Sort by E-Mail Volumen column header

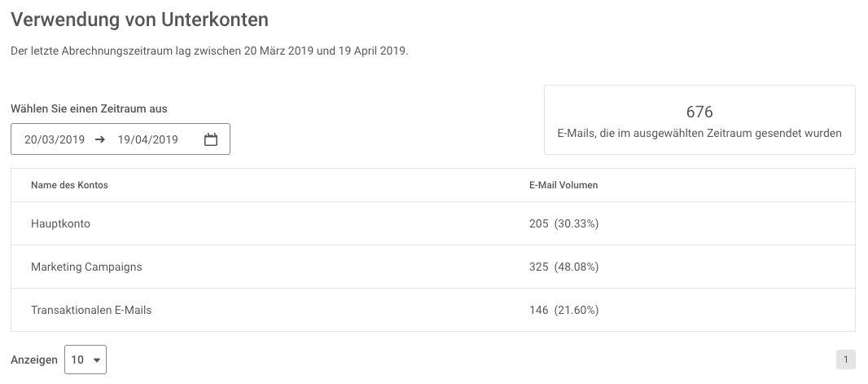(563, 185)
